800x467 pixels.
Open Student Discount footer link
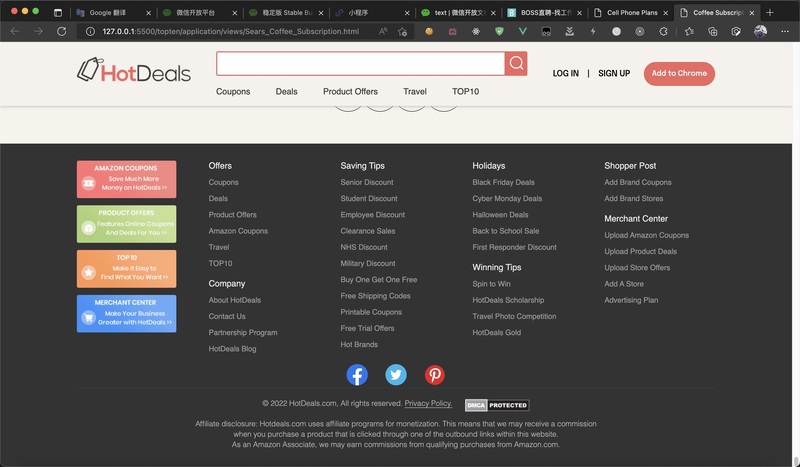pos(369,199)
